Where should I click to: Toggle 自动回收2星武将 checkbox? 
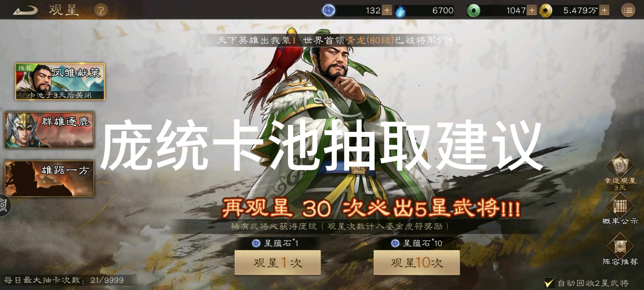pyautogui.click(x=549, y=283)
